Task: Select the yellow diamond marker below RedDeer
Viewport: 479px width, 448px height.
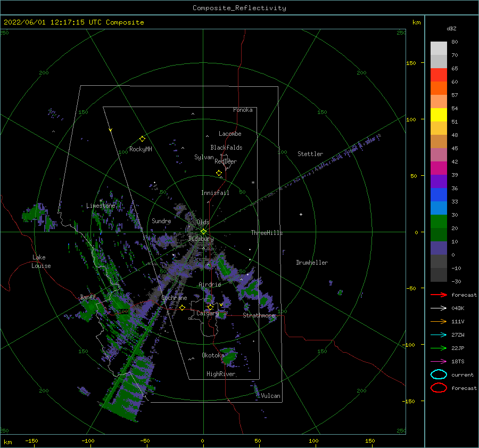Action: pos(219,173)
